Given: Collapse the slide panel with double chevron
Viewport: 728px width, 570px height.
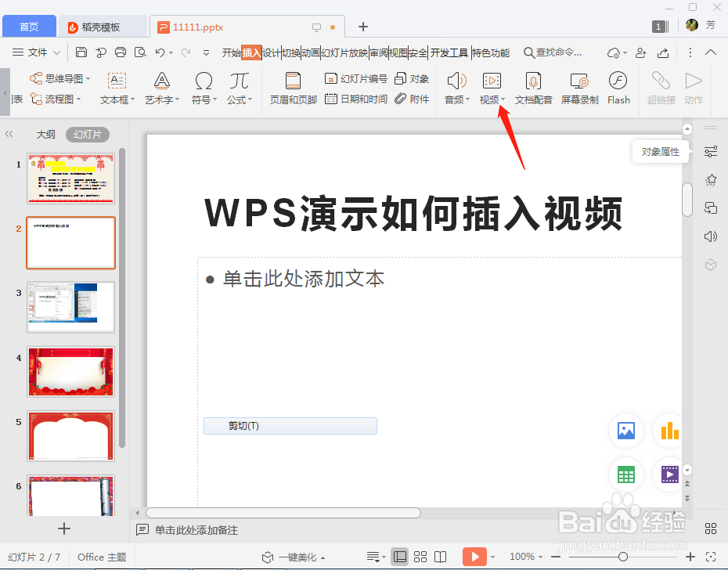Looking at the screenshot, I should (x=9, y=134).
